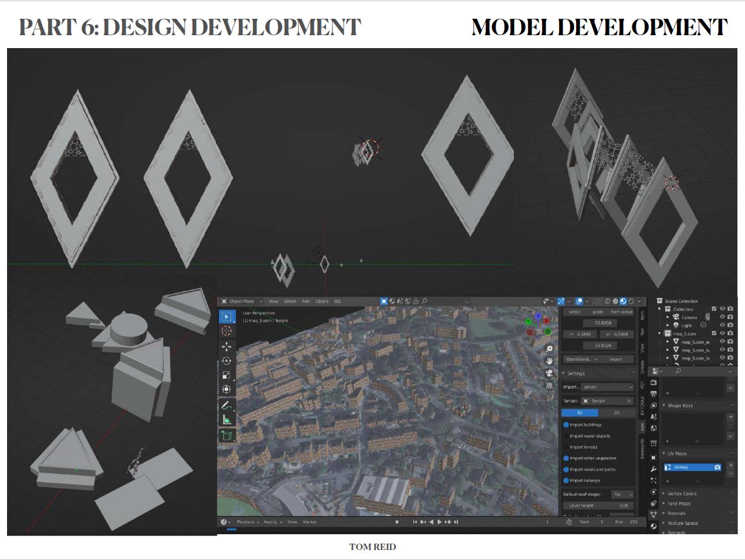Select the Move tool
Image resolution: width=745 pixels, height=560 pixels.
point(226,347)
